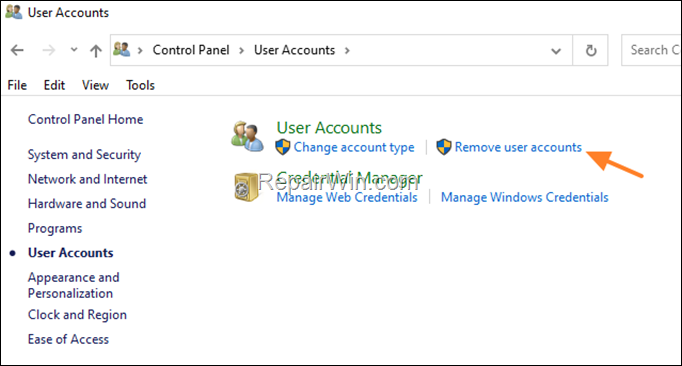The height and width of the screenshot is (366, 682).
Task: Go up one level with Up arrow
Action: coord(96,50)
